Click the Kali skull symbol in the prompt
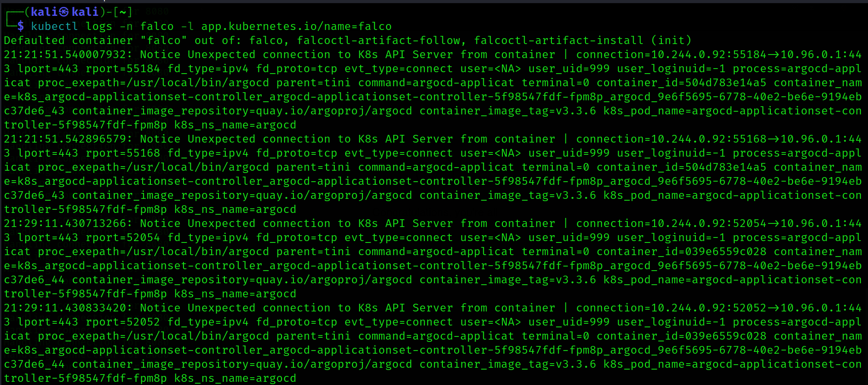This screenshot has height=385, width=868. coord(64,12)
